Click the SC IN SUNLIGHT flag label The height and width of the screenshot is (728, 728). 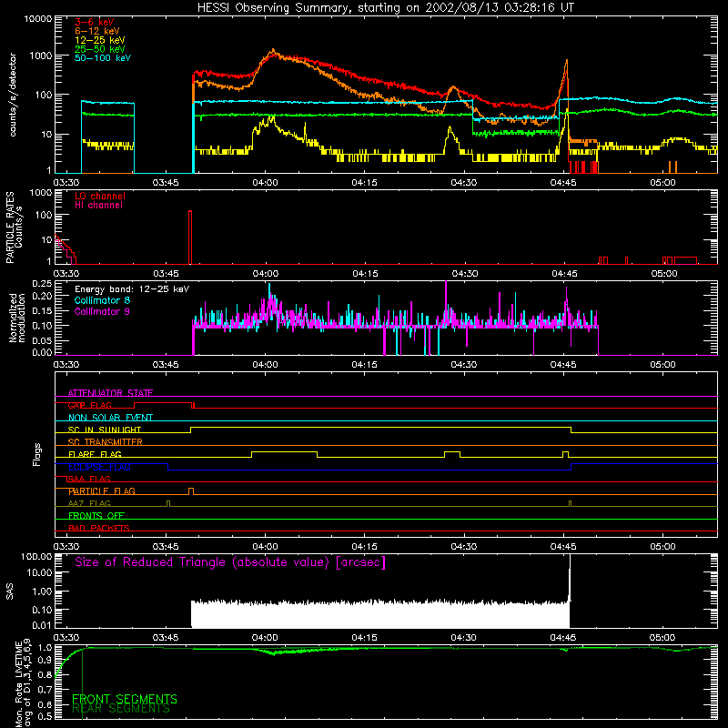click(105, 430)
